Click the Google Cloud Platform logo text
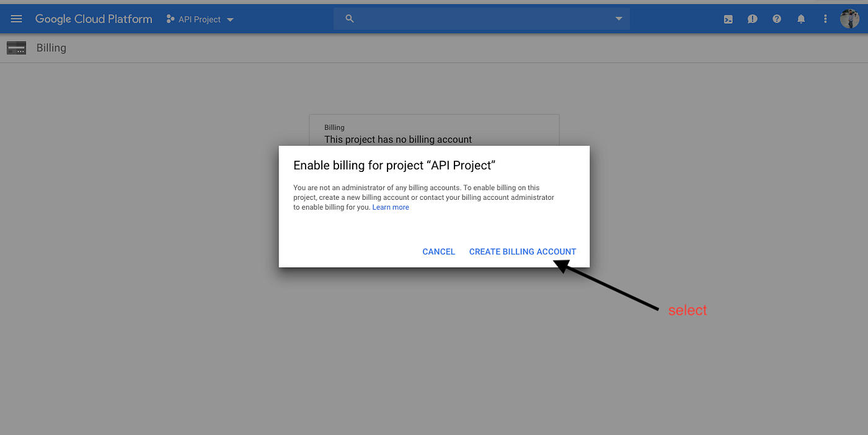 (94, 19)
